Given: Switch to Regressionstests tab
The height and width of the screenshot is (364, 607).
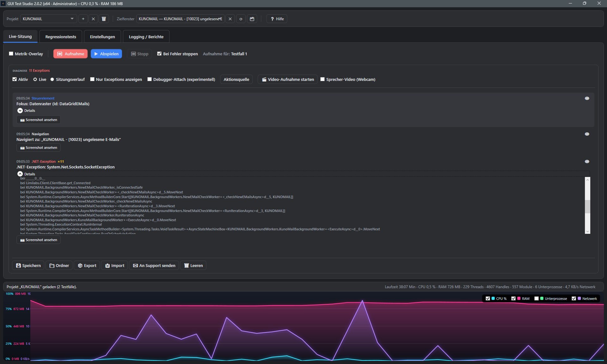Looking at the screenshot, I should tap(61, 37).
